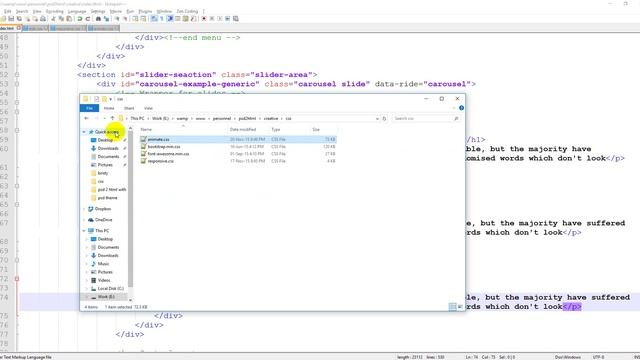The image size is (640, 360).
Task: Expand the Dropbox tree node
Action: (x=84, y=209)
